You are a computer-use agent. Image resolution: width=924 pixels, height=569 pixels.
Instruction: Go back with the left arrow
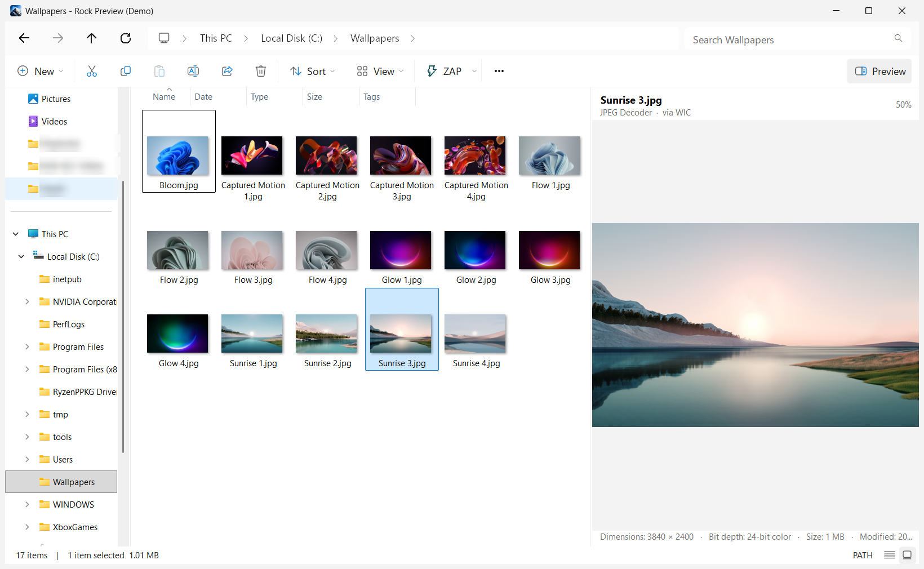24,38
